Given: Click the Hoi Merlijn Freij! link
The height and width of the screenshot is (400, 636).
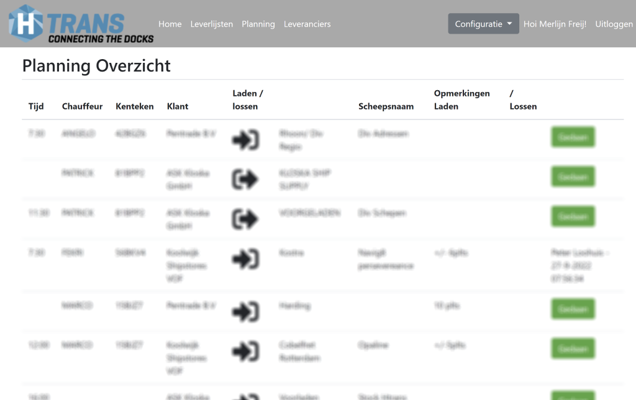Looking at the screenshot, I should (x=555, y=24).
